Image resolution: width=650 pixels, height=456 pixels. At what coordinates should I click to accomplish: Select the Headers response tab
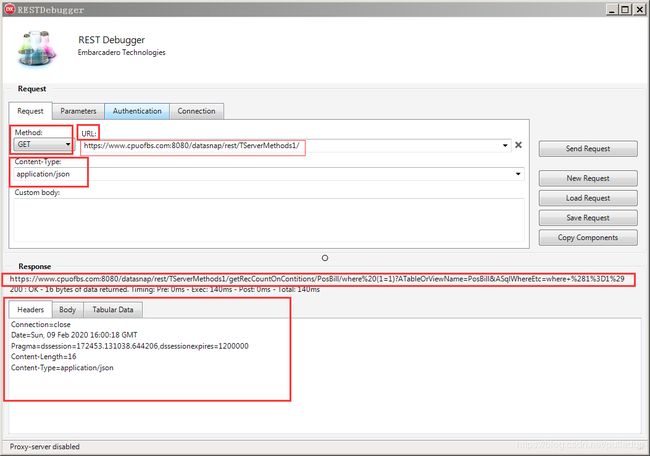(30, 310)
